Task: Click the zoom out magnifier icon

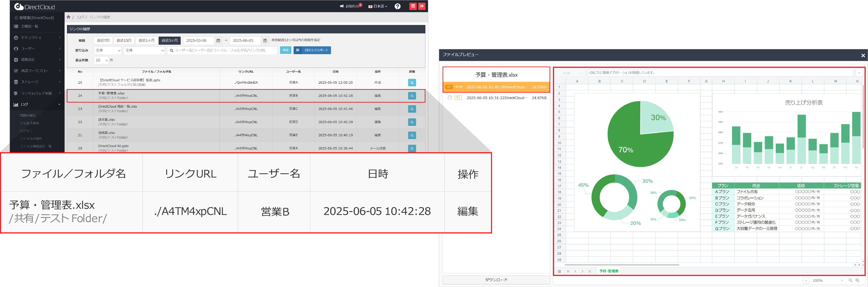Action: point(850,280)
